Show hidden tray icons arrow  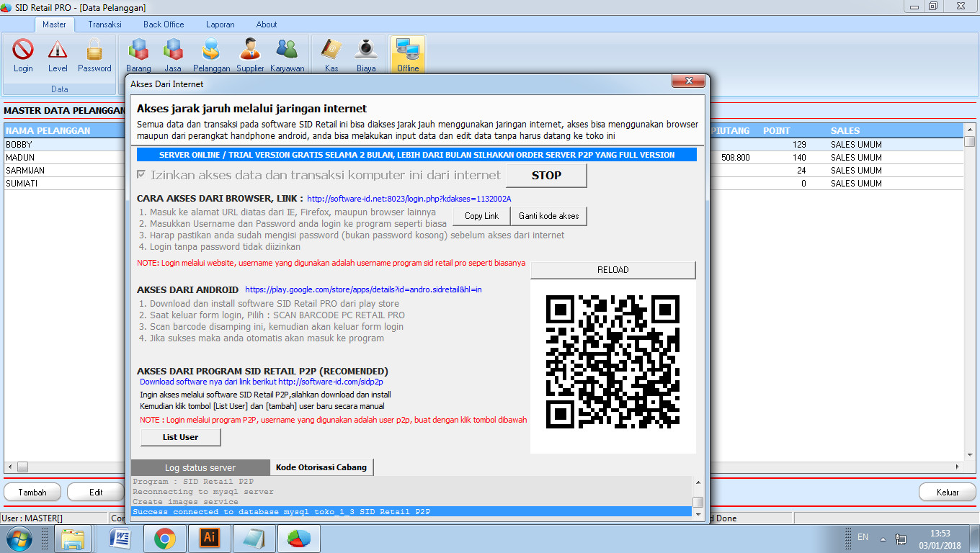(x=881, y=538)
